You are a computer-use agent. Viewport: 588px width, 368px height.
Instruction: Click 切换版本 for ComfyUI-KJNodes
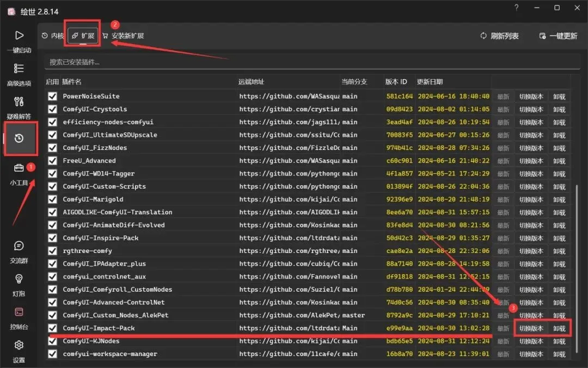(531, 341)
